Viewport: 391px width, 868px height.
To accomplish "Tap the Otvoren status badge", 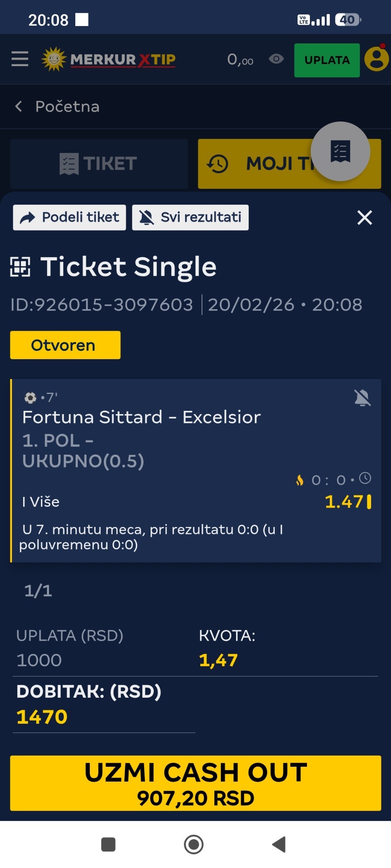I will pyautogui.click(x=65, y=345).
